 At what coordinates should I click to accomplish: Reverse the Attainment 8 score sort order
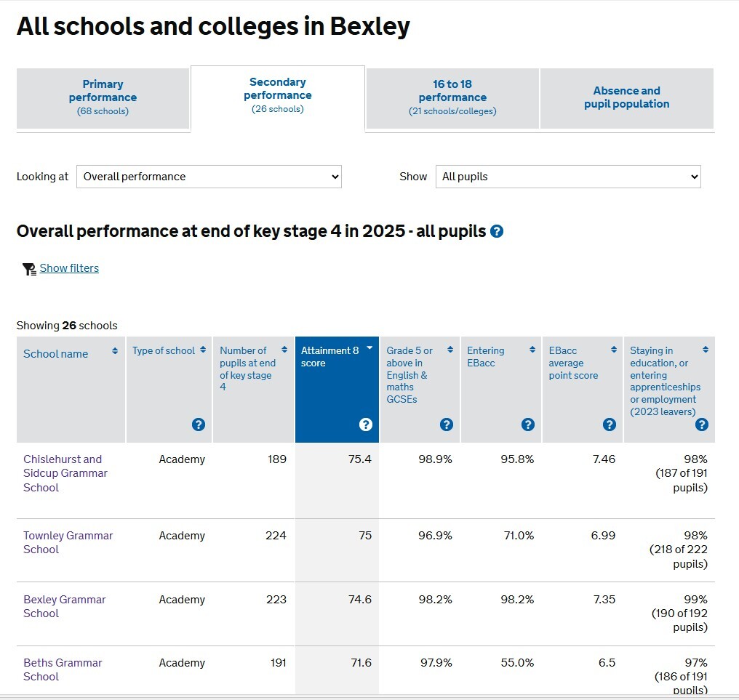point(369,348)
